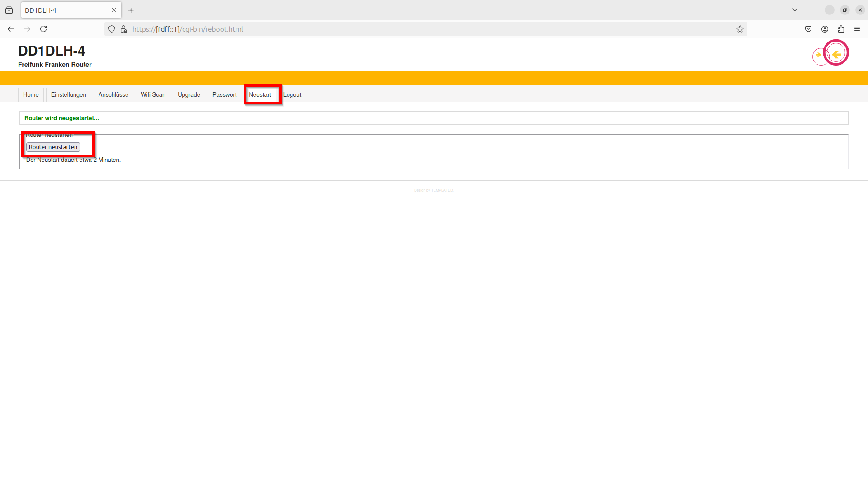The width and height of the screenshot is (868, 488).
Task: Click the Logout menu link
Action: point(292,94)
